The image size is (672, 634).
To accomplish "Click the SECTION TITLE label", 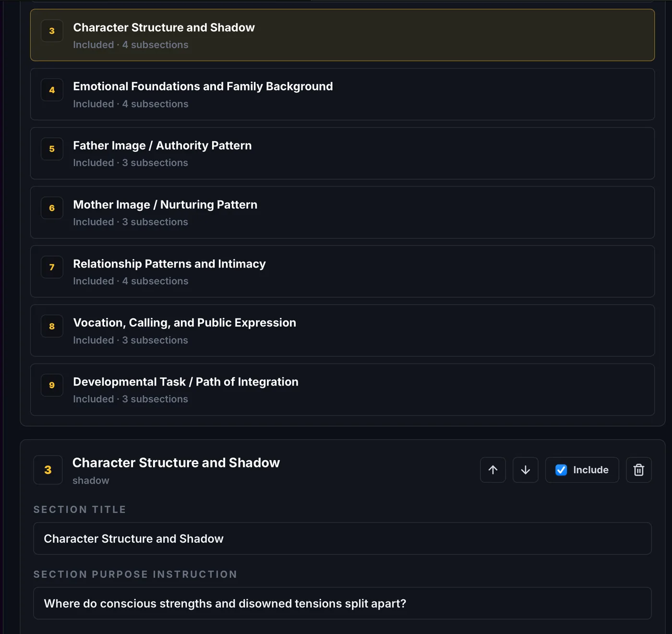I will point(80,510).
